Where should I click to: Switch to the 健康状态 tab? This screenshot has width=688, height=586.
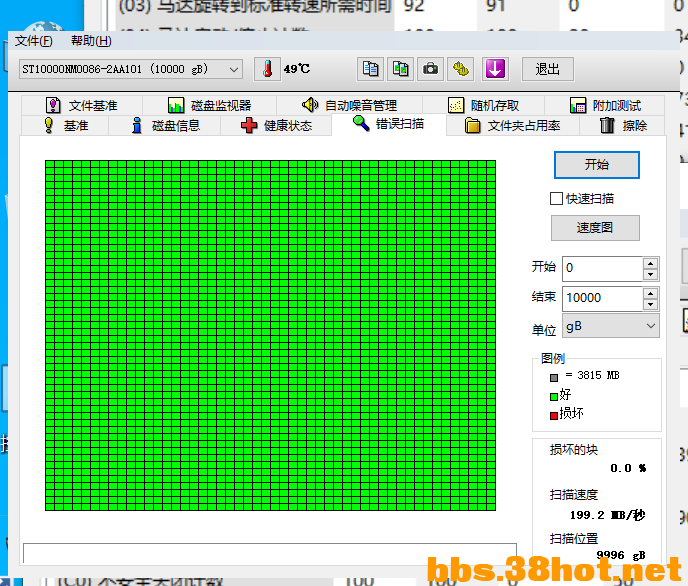point(276,125)
